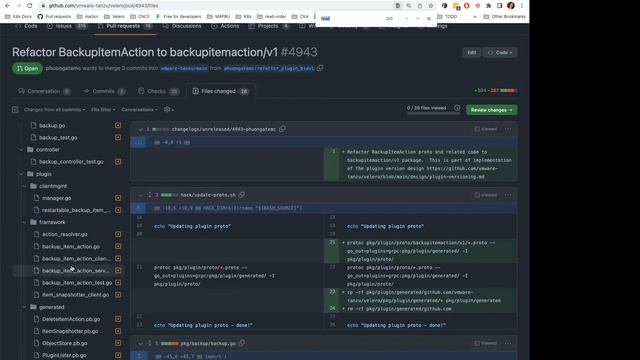Collapse the generated folder

click(x=24, y=307)
